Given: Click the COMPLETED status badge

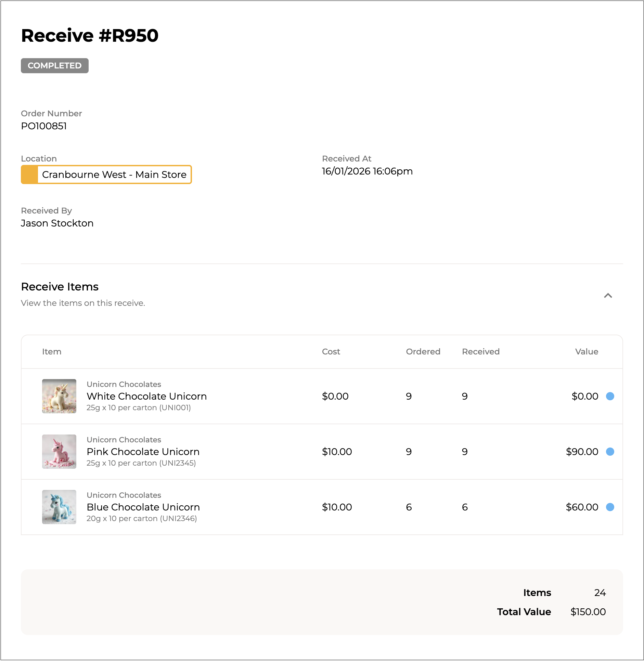Looking at the screenshot, I should pos(55,66).
